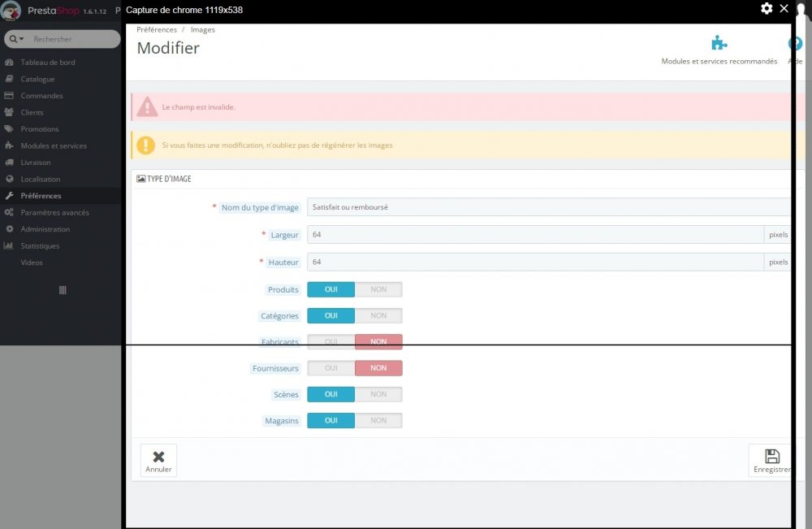Set Scènes to OUI
Screen dimensions: 812x529
331,394
